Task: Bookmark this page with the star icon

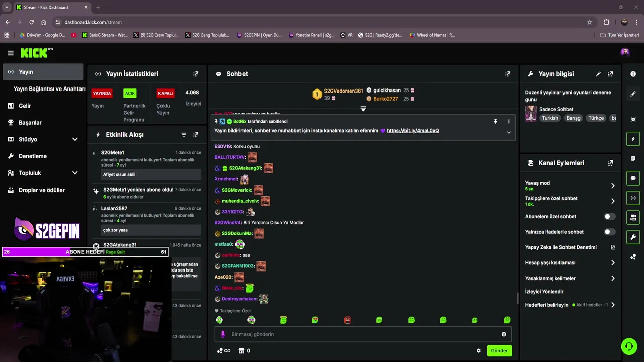Action: pyautogui.click(x=590, y=22)
